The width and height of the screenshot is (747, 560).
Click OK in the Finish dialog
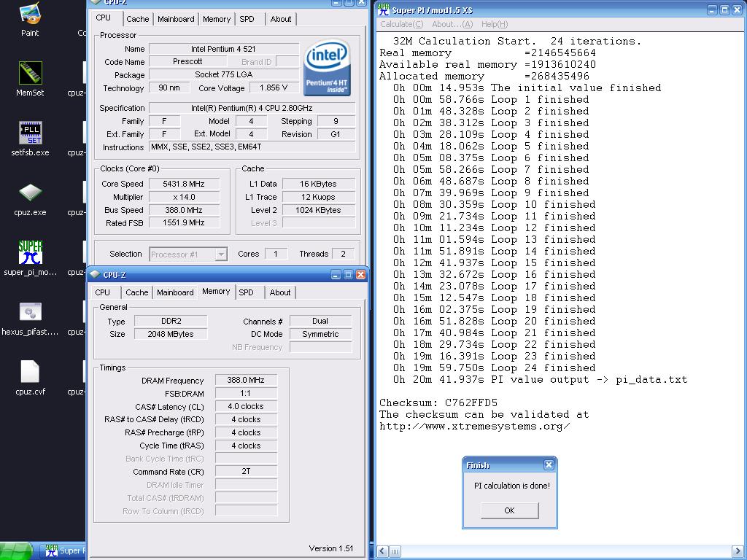click(509, 510)
